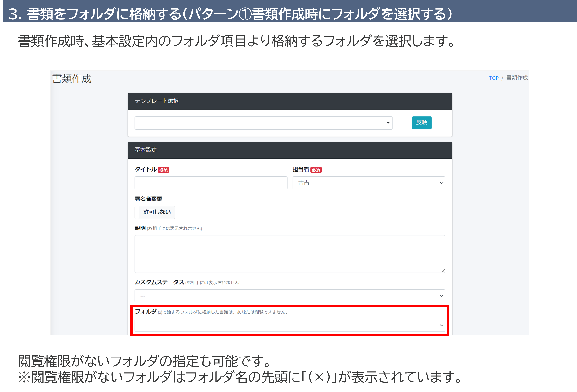Click the chevron in the フォルダ select
The width and height of the screenshot is (577, 392).
tap(441, 325)
